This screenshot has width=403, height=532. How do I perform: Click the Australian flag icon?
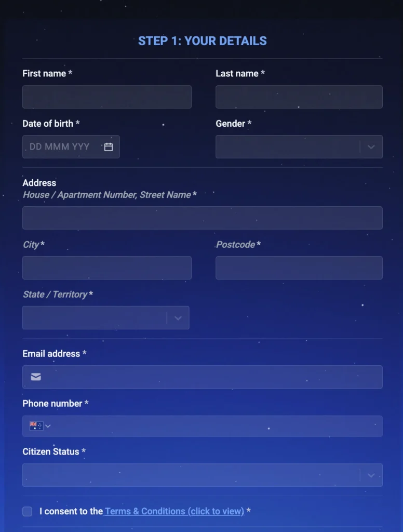[x=36, y=426]
